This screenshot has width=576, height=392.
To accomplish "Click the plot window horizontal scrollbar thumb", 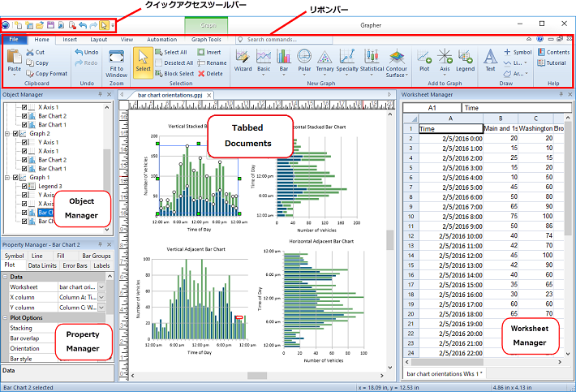I will (257, 376).
